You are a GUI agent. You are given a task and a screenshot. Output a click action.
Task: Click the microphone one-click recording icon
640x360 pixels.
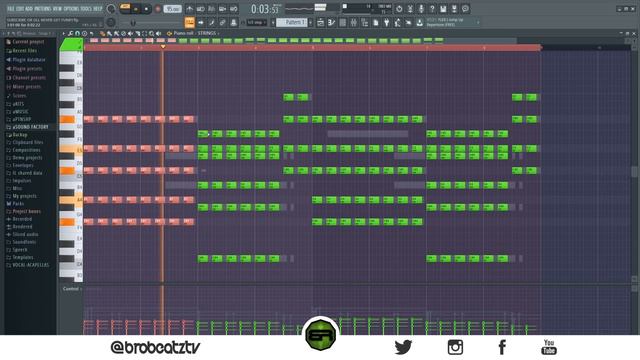click(x=421, y=9)
